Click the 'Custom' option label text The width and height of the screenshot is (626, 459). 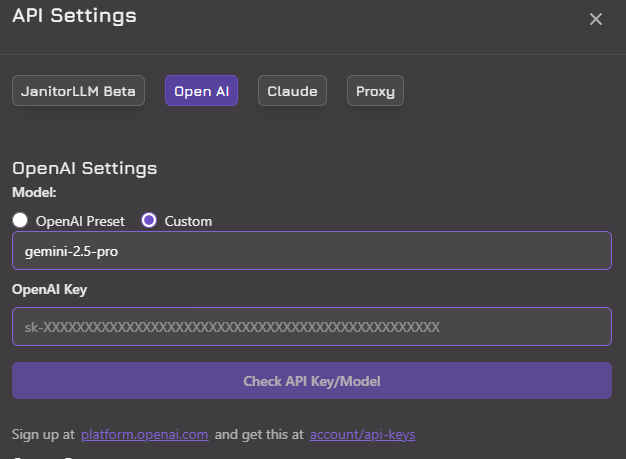(188, 221)
